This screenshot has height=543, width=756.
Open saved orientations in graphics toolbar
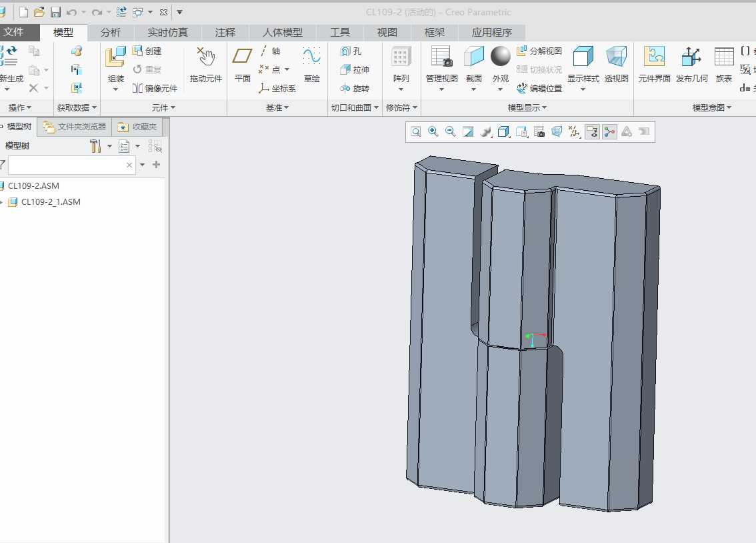522,131
